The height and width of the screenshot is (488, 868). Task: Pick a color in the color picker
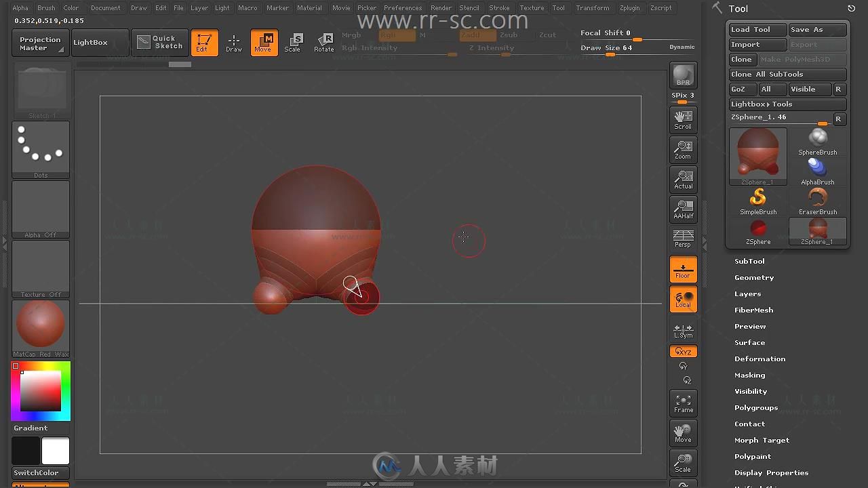(x=41, y=391)
